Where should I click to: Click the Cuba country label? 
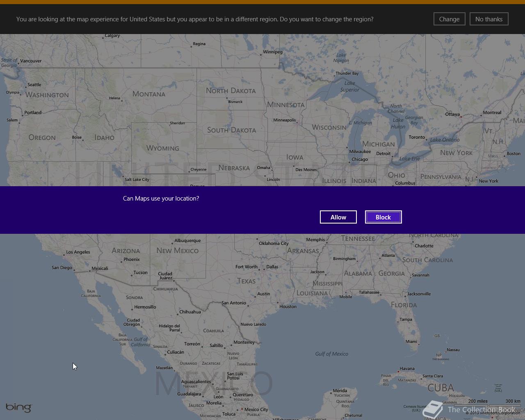441,388
